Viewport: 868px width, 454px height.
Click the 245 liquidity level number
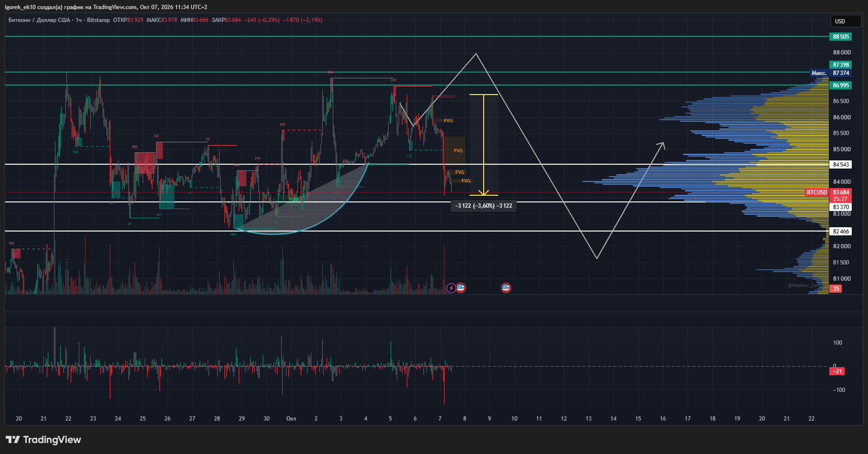click(282, 125)
